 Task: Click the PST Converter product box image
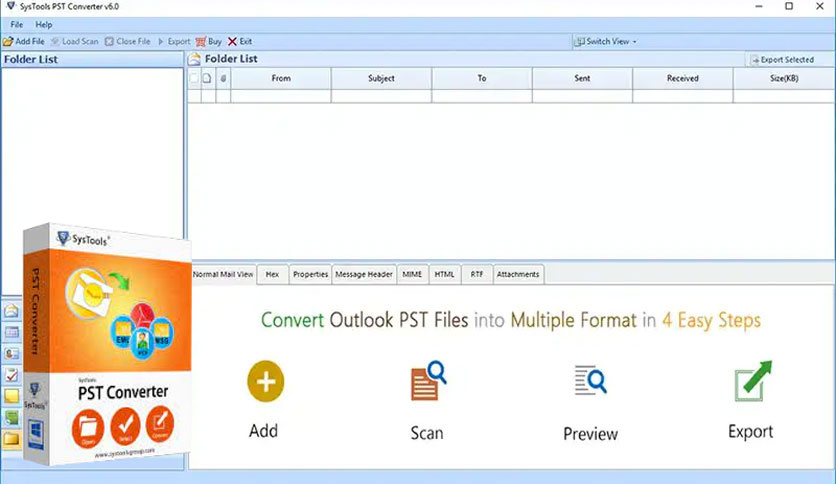pyautogui.click(x=107, y=344)
